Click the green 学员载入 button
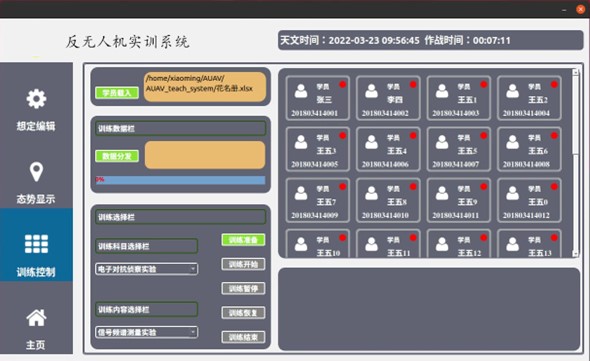The image size is (590, 361). click(x=117, y=93)
